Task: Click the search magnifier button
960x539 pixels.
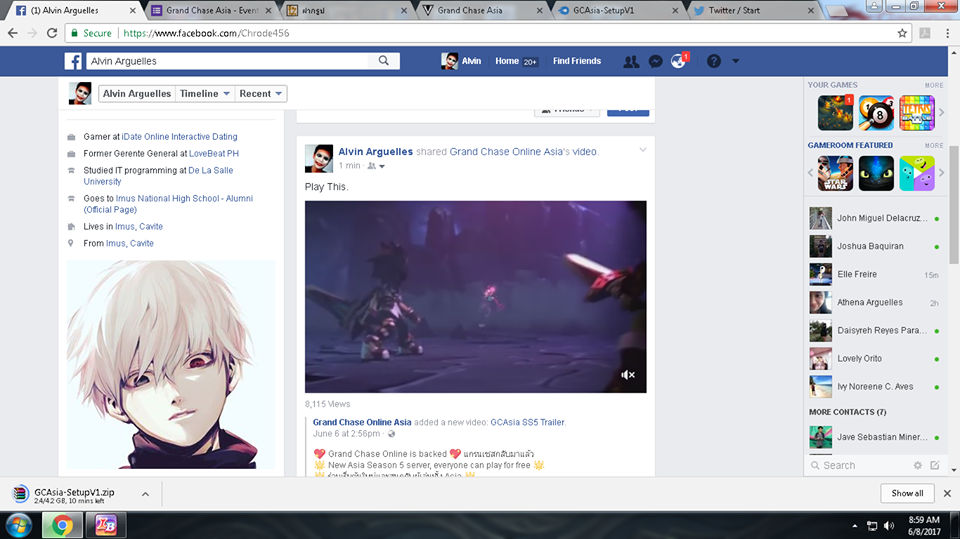Action: [383, 61]
